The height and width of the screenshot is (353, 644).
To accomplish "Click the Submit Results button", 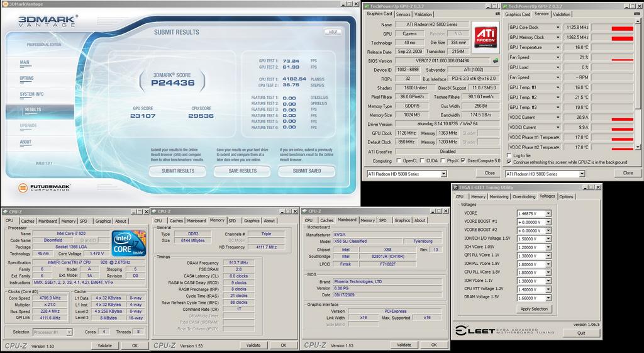I will pyautogui.click(x=177, y=171).
